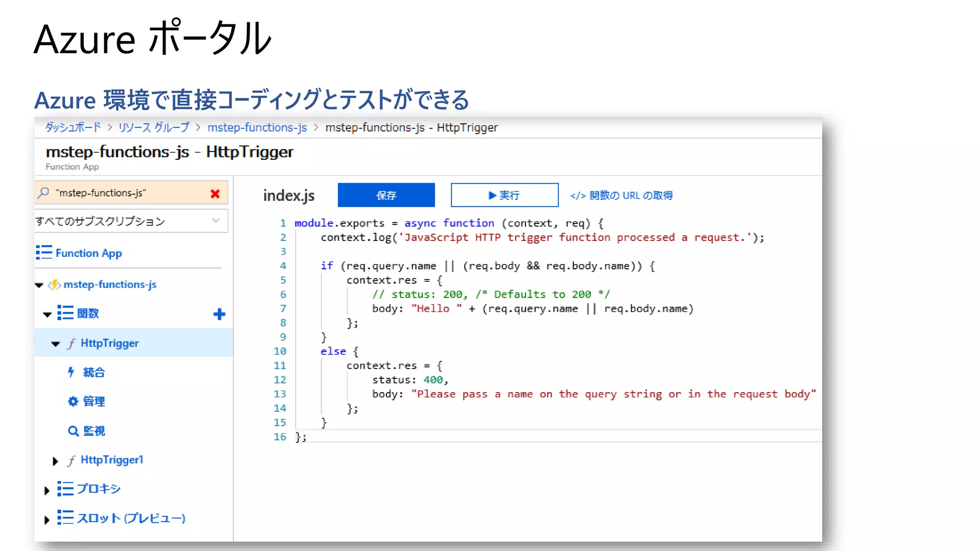Screen dimensions: 980x551
Task: Expand the HttpTrigger1 node arrow
Action: pyautogui.click(x=55, y=461)
